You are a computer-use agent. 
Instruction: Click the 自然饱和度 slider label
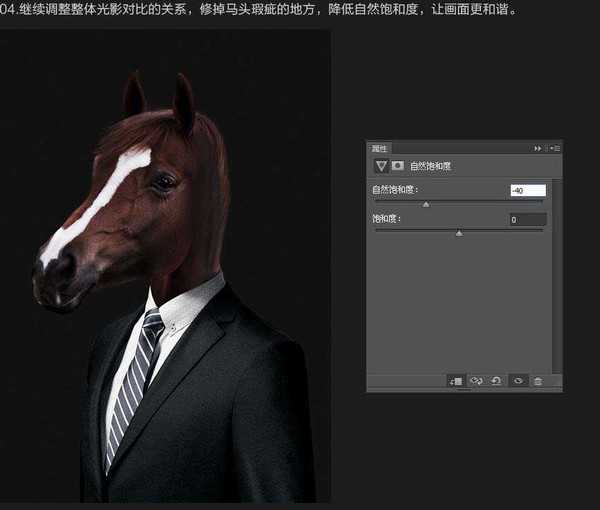click(395, 190)
